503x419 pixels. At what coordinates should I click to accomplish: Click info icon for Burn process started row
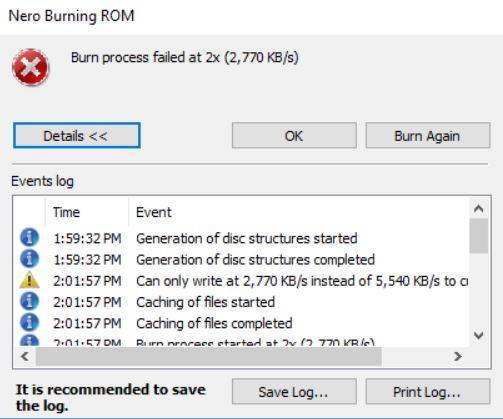[x=29, y=341]
